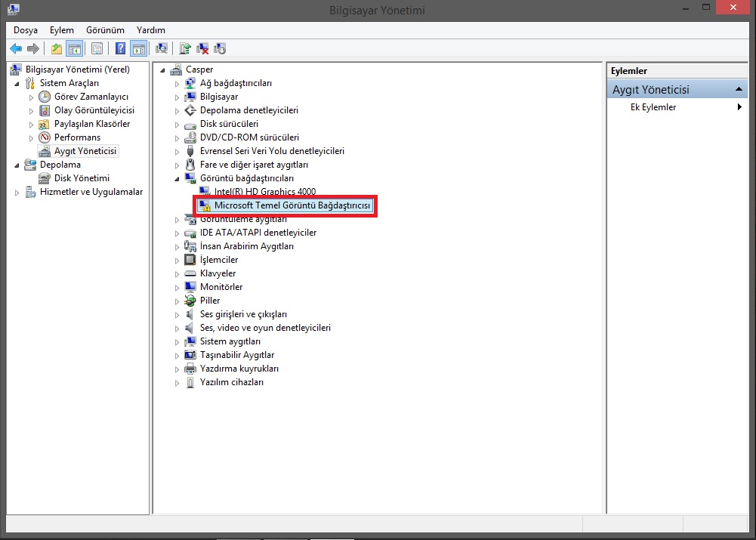Select Depolama denetleyicileri category

pos(248,110)
